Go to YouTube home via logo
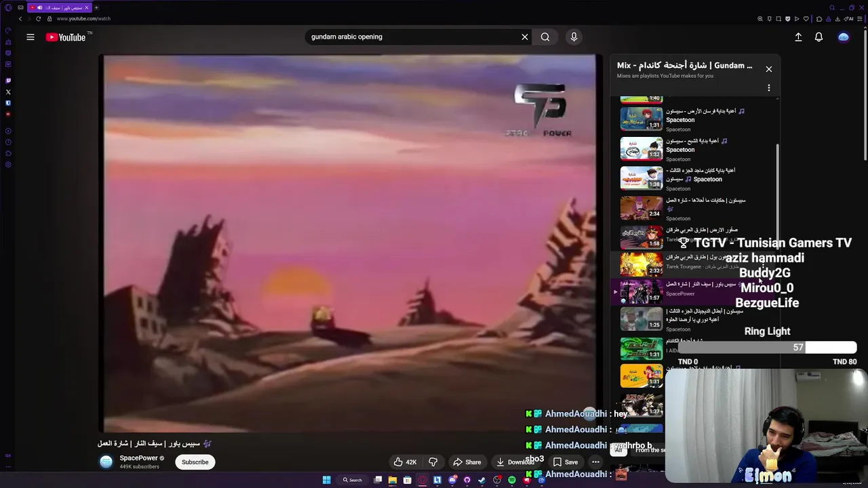Image resolution: width=868 pixels, height=488 pixels. click(66, 37)
